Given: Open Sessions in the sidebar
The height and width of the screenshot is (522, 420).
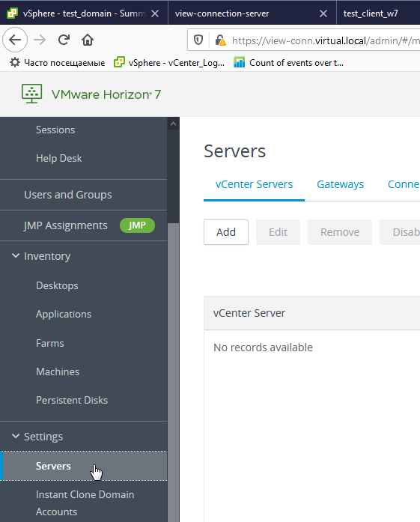Looking at the screenshot, I should point(55,130).
